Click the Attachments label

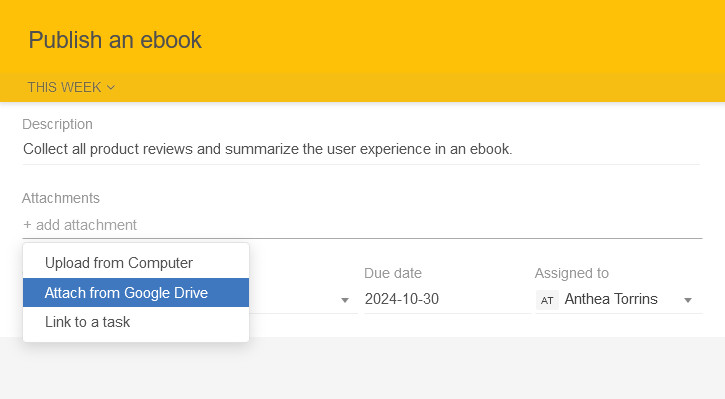(61, 198)
